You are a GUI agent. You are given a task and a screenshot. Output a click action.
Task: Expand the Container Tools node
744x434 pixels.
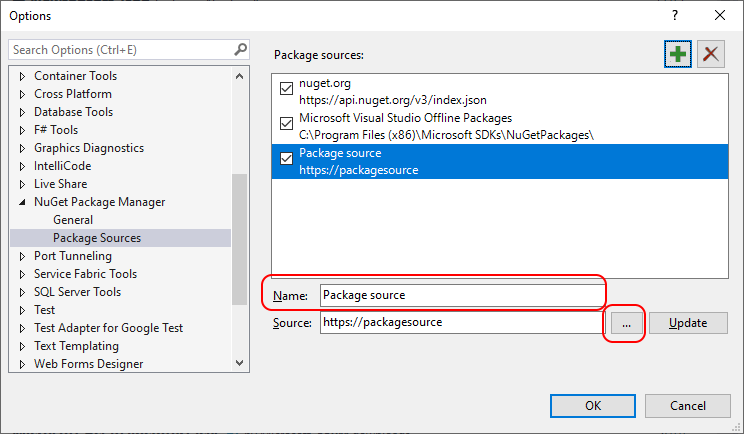click(x=23, y=76)
